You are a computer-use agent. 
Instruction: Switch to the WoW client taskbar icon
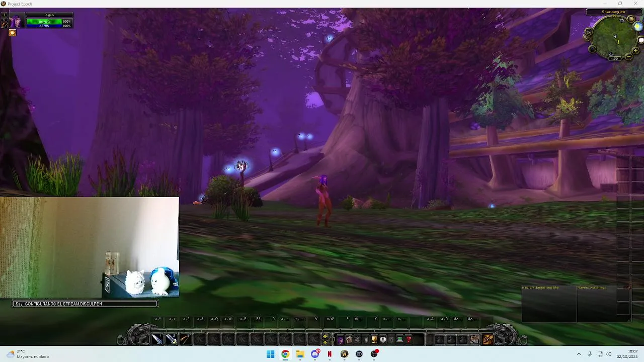(x=344, y=354)
